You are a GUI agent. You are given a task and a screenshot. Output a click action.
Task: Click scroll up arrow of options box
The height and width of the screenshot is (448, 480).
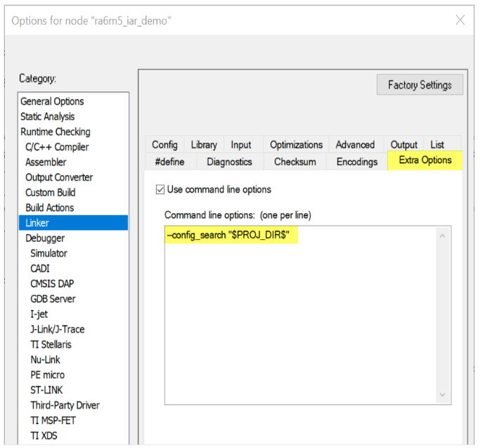(x=442, y=236)
